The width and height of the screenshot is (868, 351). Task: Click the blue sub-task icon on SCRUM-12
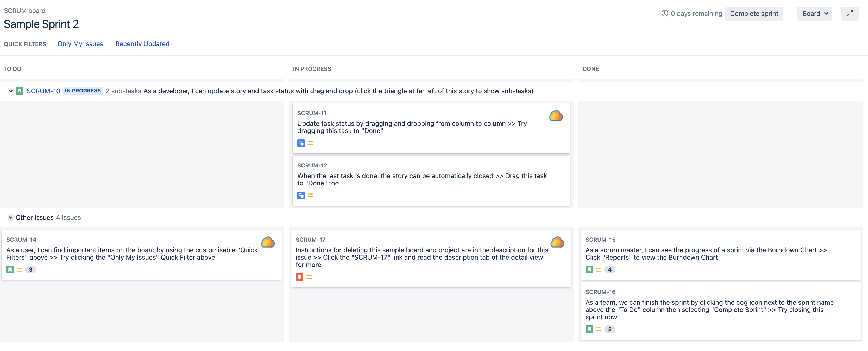[301, 195]
